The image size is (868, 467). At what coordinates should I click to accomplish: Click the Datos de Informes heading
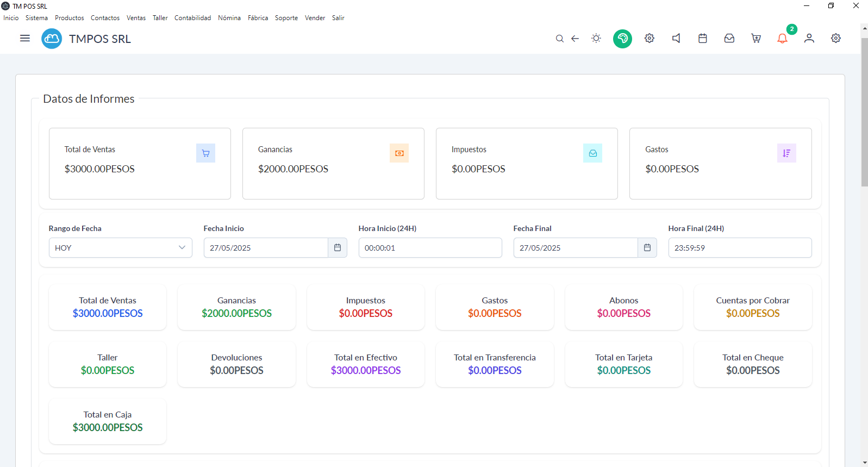point(89,99)
